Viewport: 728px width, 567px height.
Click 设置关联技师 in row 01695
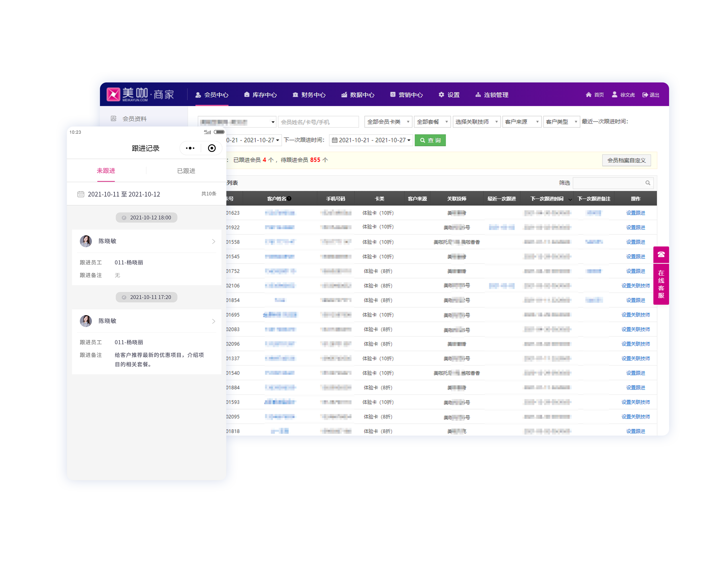coord(635,315)
